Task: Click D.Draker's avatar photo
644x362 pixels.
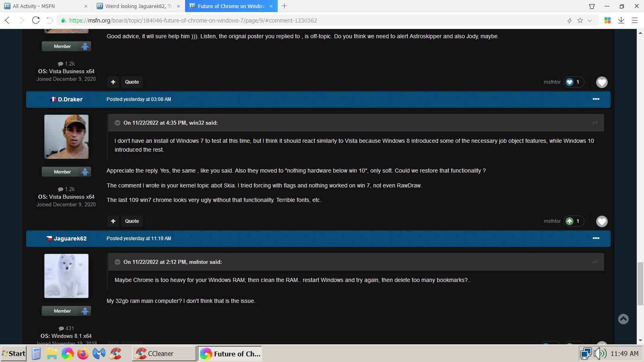Action: [66, 137]
